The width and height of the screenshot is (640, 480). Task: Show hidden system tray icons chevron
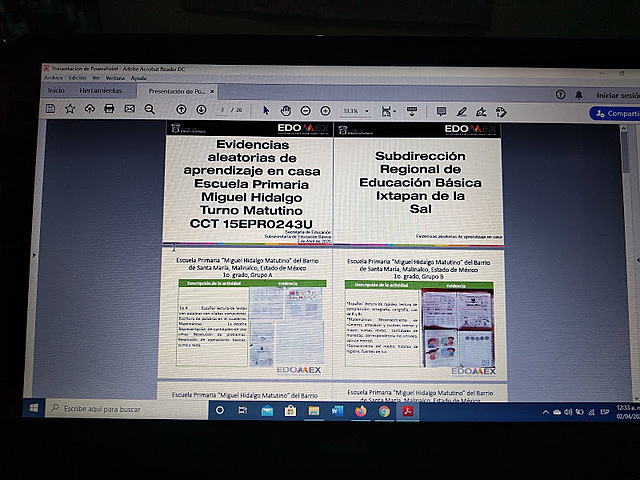(x=545, y=412)
